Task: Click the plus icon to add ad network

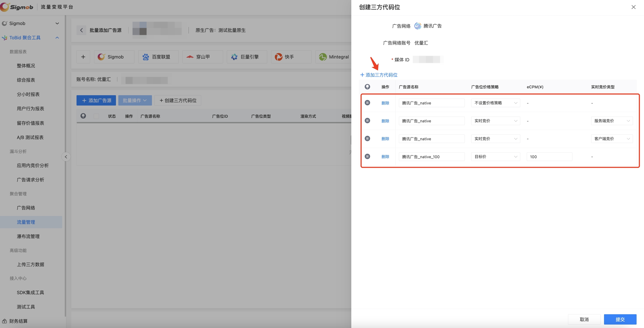Action: [83, 57]
